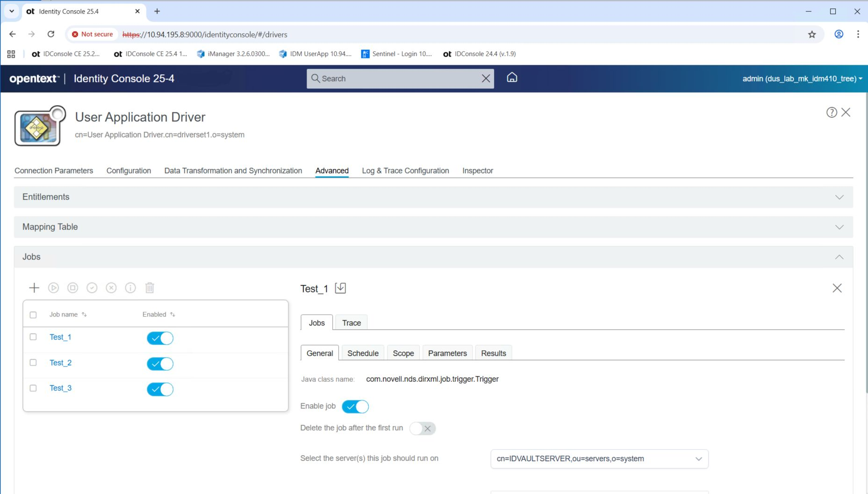Screen dimensions: 868x494
Task: Toggle Enabled switch for Test_3
Action: coord(160,389)
